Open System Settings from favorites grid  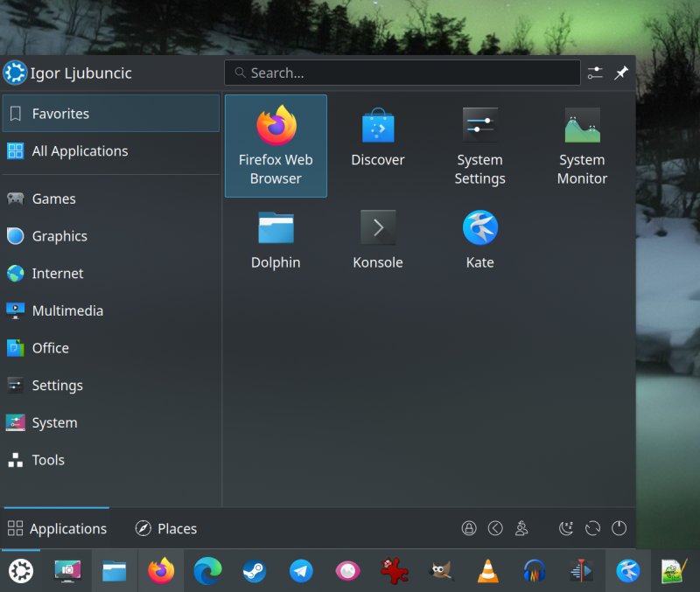click(x=479, y=145)
